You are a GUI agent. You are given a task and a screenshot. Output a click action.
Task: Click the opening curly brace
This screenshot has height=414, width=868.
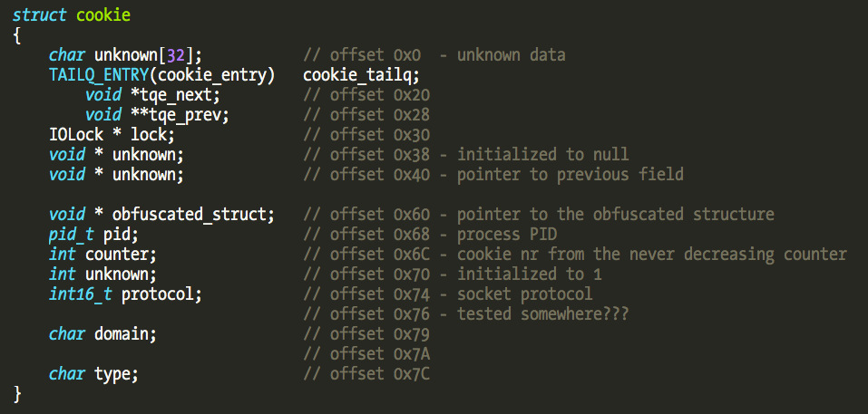click(17, 35)
